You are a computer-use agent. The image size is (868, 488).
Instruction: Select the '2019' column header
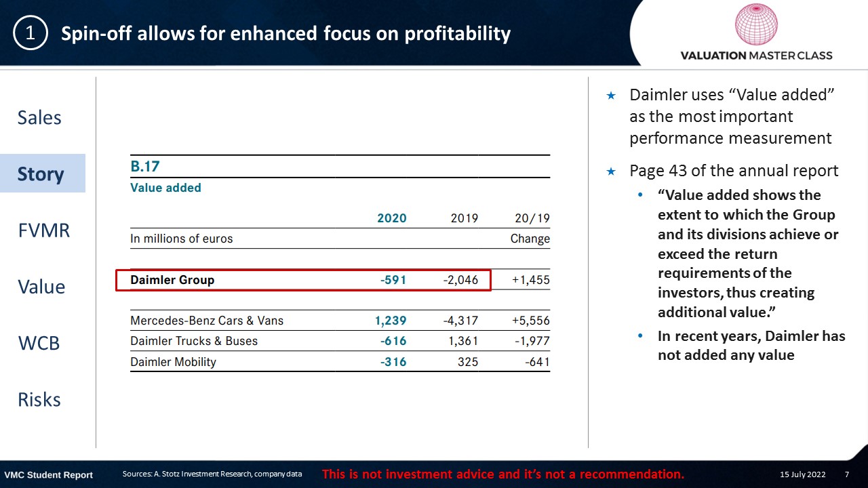point(464,218)
